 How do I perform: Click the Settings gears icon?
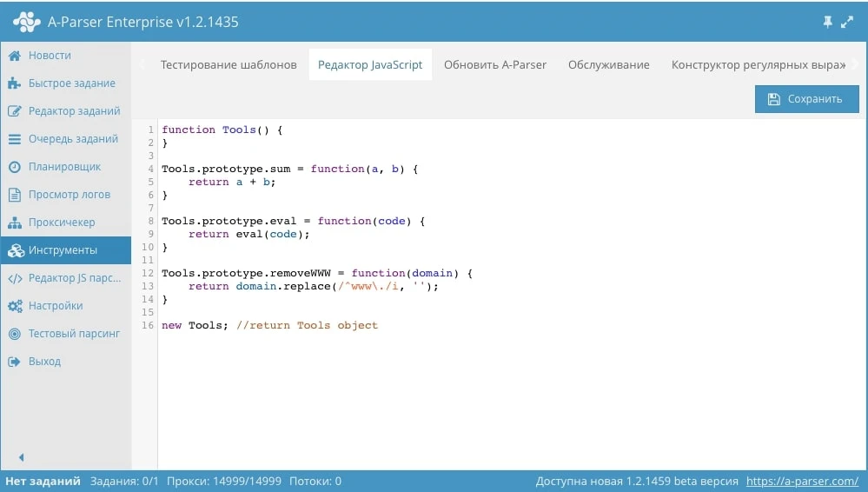pyautogui.click(x=14, y=306)
